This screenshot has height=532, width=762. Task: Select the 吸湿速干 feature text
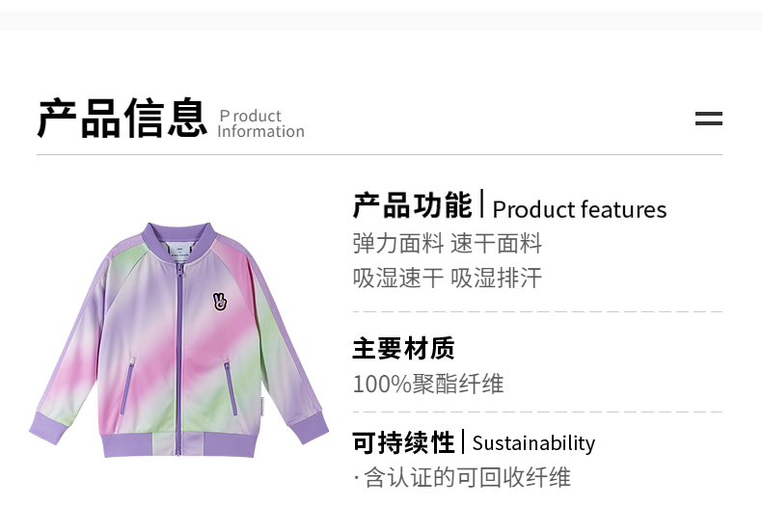click(x=397, y=279)
